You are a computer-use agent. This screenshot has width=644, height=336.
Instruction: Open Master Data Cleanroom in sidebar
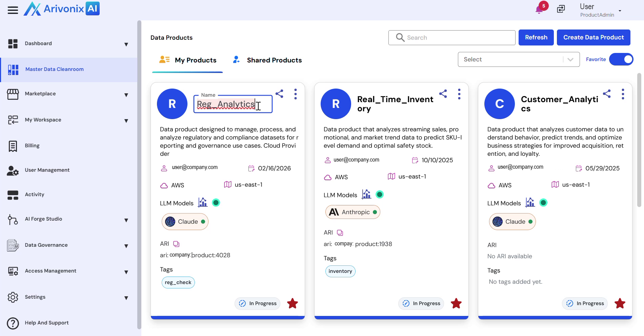(54, 70)
